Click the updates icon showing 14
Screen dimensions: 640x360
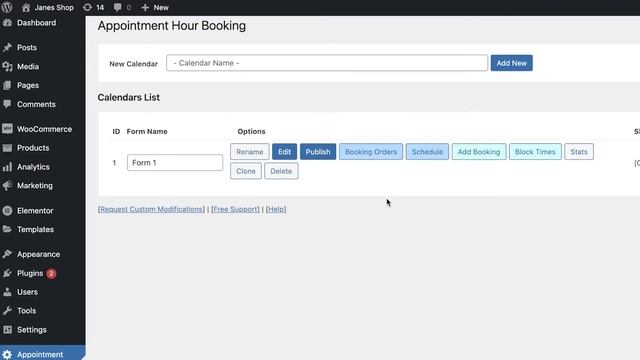pyautogui.click(x=87, y=7)
